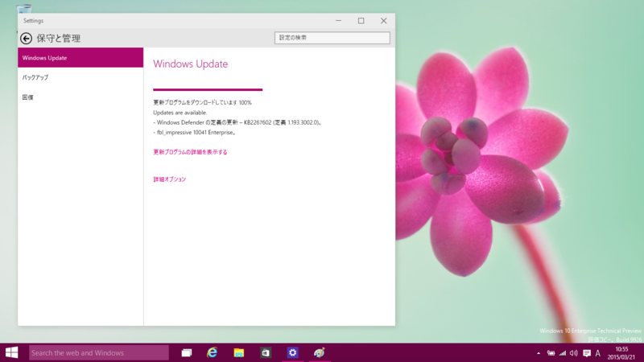Viewport: 644px width, 362px height.
Task: Click the Updates are available text
Action: tap(180, 113)
